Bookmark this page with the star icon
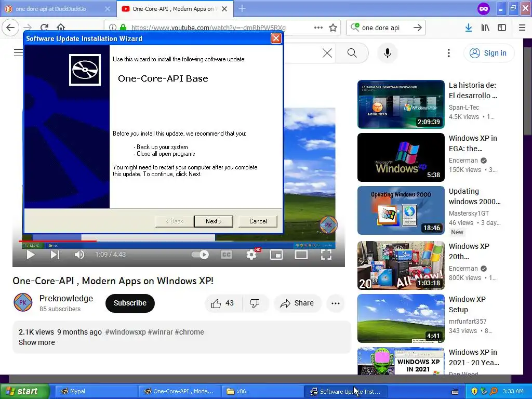532x399 pixels. click(333, 28)
